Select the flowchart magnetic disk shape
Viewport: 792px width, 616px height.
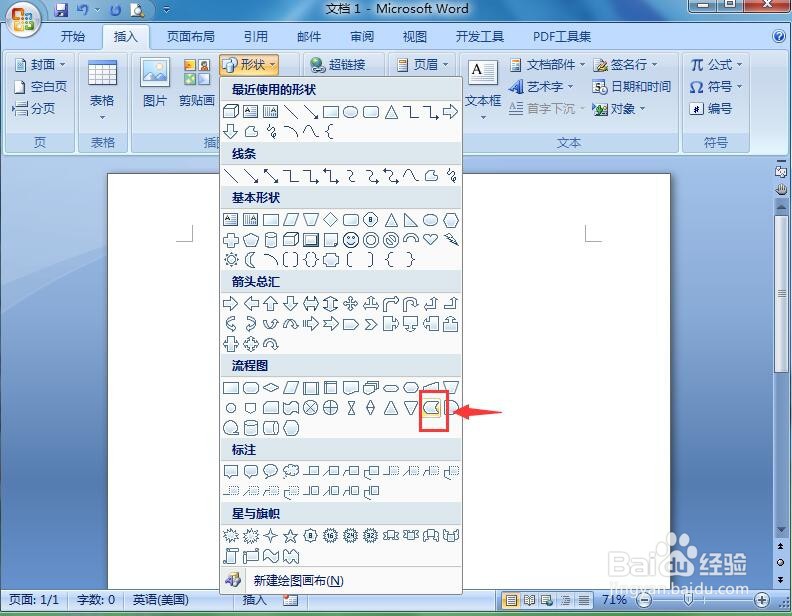coord(251,428)
